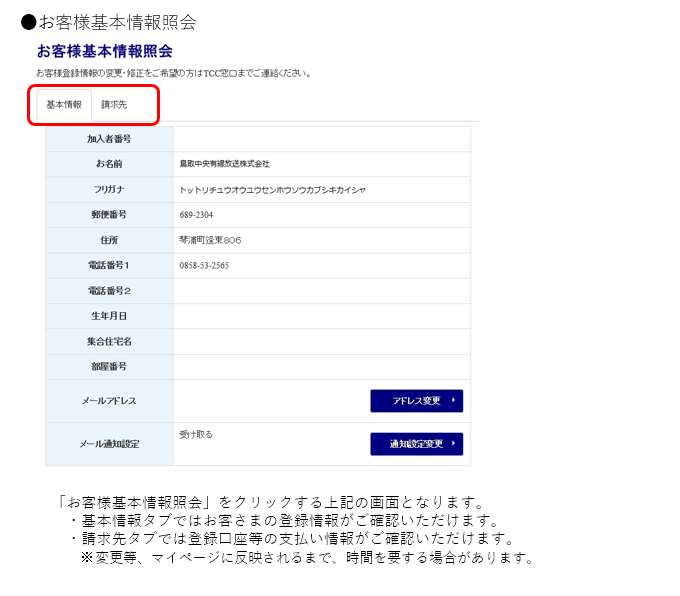The height and width of the screenshot is (596, 680).
Task: Select the フリガナ row label
Action: pyautogui.click(x=109, y=190)
